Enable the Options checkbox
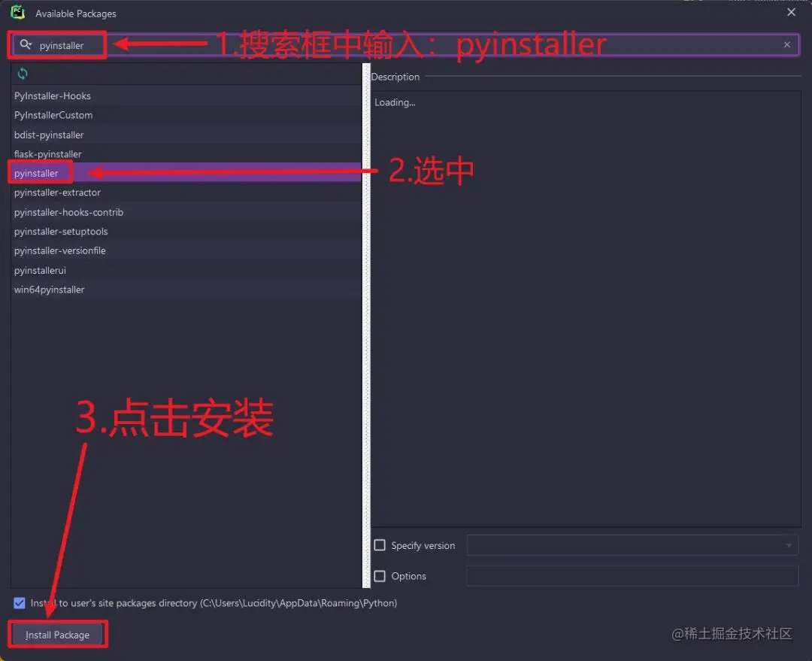Viewport: 812px width, 661px height. [380, 576]
